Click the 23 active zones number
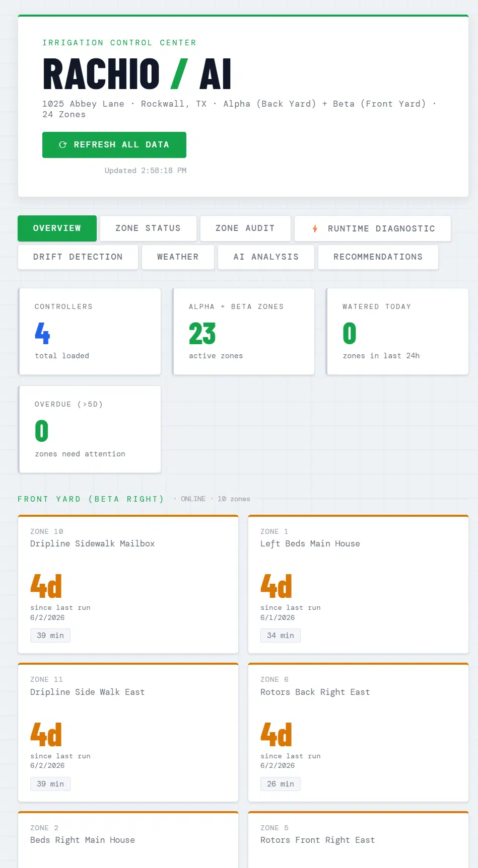The height and width of the screenshot is (868, 478). 202,334
